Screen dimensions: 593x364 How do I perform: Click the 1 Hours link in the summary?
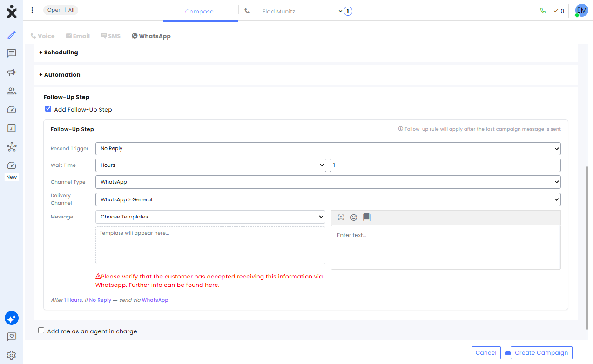[73, 300]
